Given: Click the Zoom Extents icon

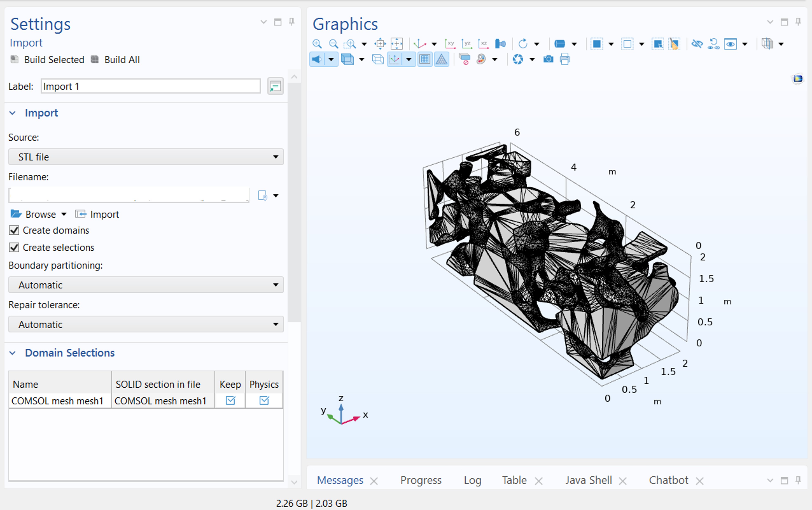Looking at the screenshot, I should (380, 44).
